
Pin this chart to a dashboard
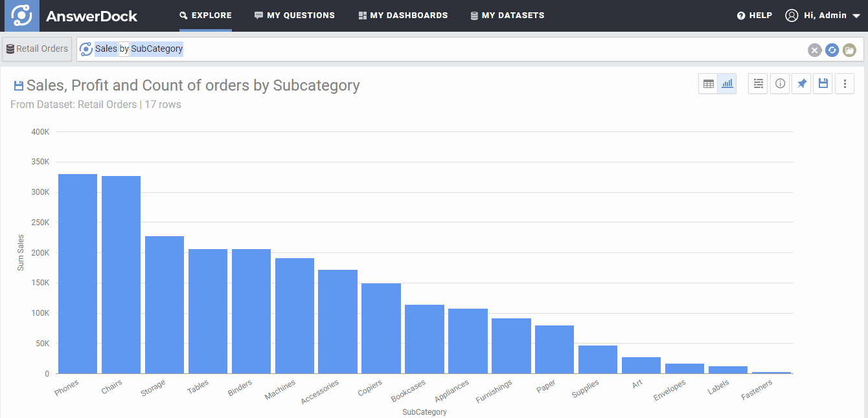801,83
